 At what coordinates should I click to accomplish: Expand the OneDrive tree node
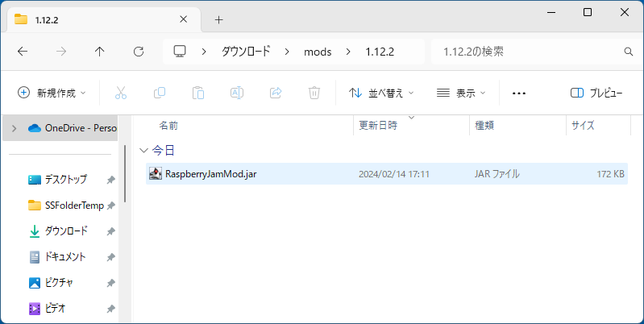11,128
